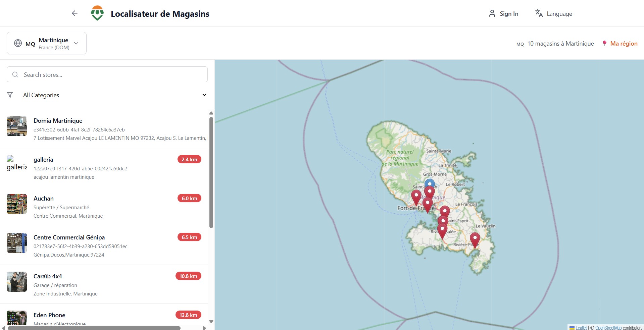Click the 10 magasins à Martinique text
The image size is (644, 330).
(x=560, y=44)
